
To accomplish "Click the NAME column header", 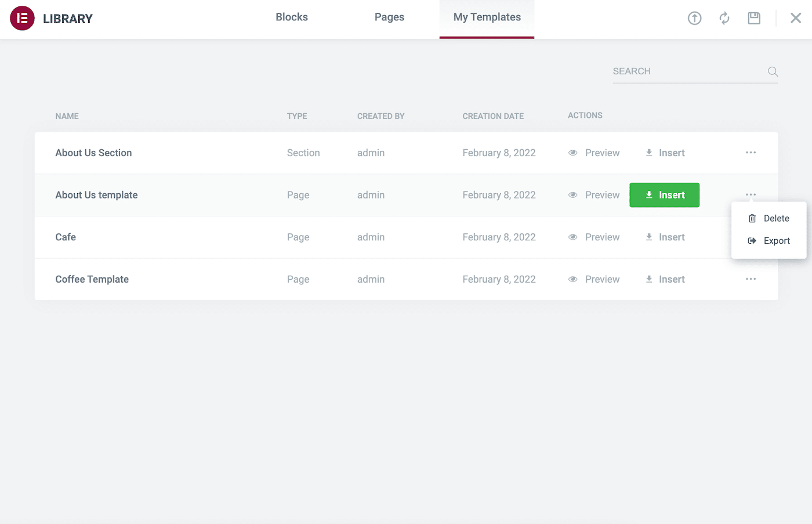I will (67, 116).
